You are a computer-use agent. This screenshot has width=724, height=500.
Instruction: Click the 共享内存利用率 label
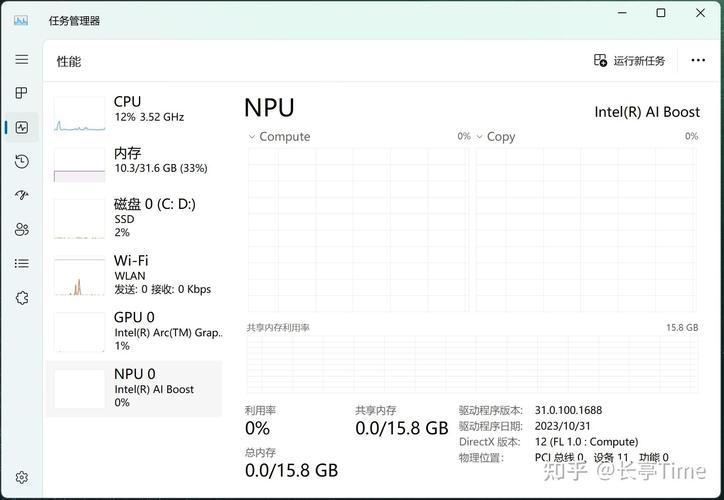point(278,328)
